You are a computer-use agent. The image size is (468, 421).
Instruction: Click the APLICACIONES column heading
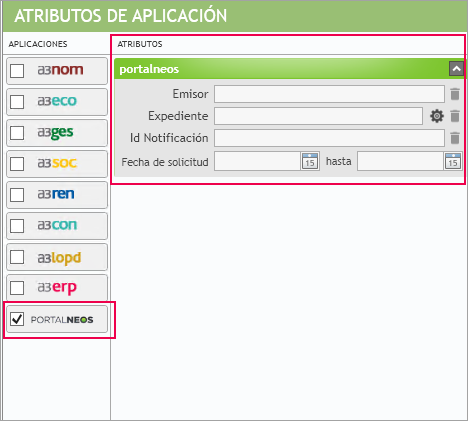coord(38,44)
